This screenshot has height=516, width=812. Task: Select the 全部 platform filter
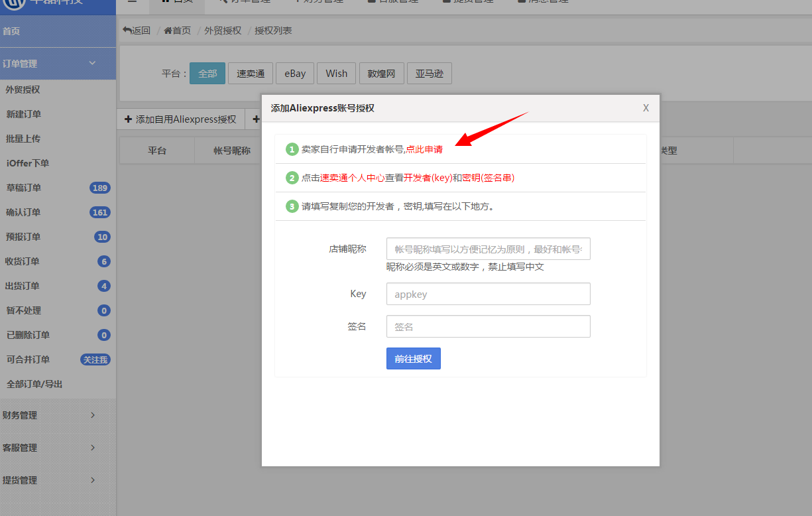[207, 74]
